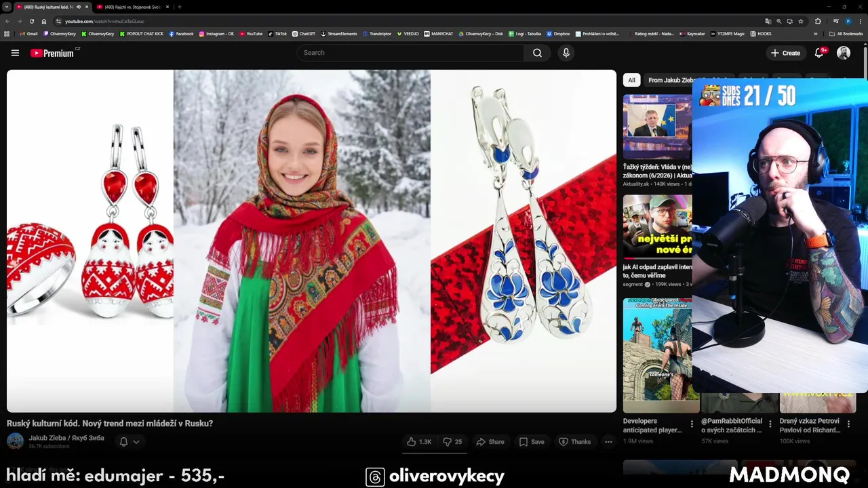Viewport: 868px width, 488px height.
Task: Click the Create button
Action: click(x=785, y=53)
